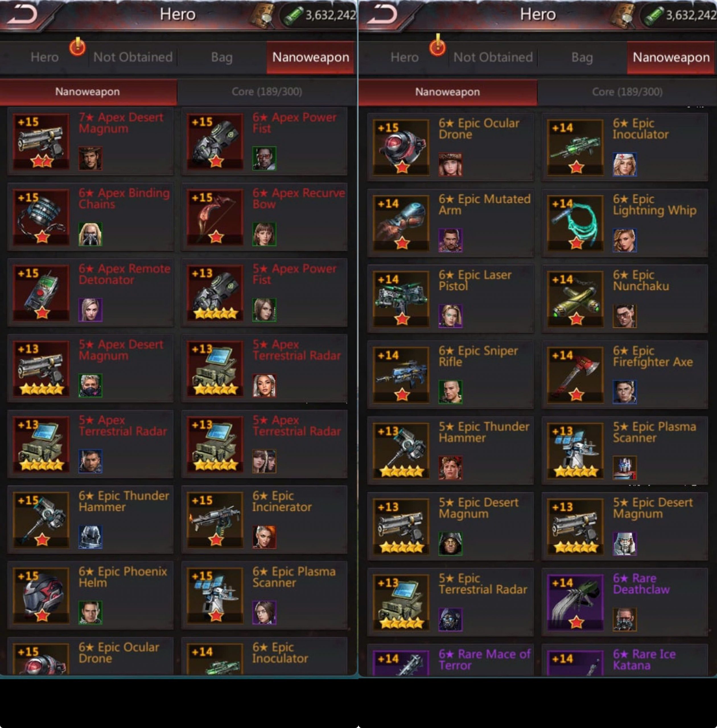Choose the 6★ Epic Incinerator weapon icon

215,520
